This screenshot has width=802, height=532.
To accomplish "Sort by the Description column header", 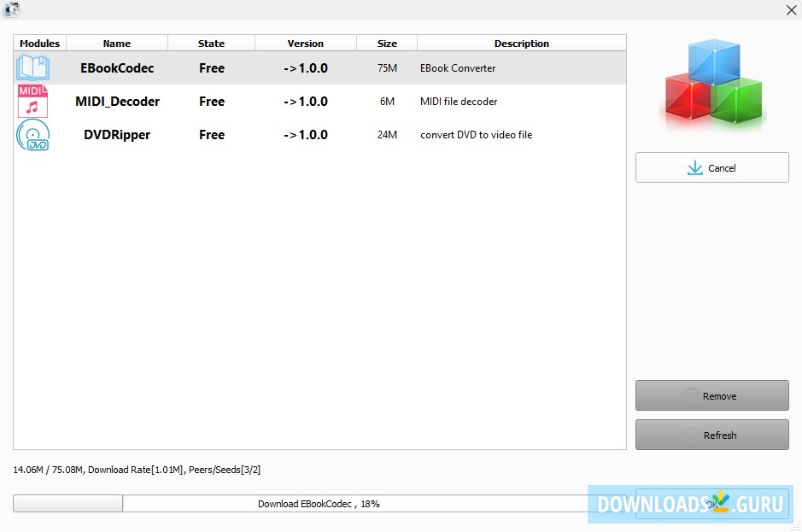I will pyautogui.click(x=522, y=44).
